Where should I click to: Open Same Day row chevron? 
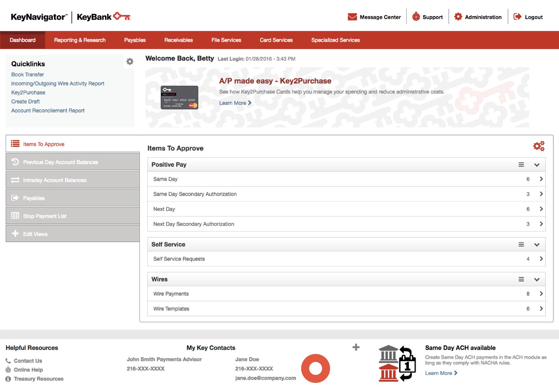click(x=541, y=179)
